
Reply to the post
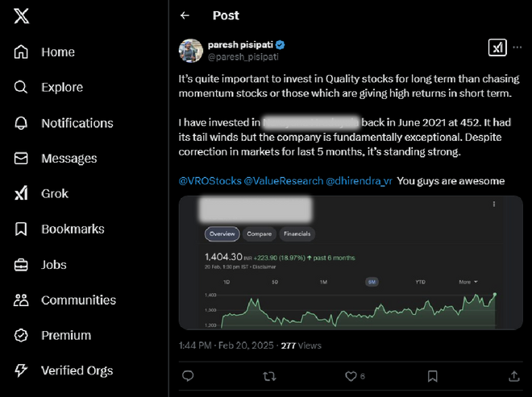point(188,376)
